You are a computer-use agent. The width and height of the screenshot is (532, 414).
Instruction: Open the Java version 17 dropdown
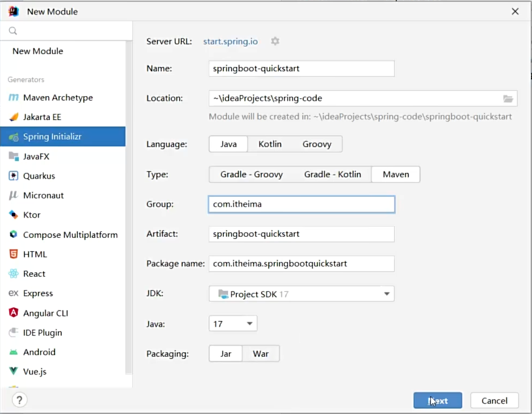click(233, 324)
